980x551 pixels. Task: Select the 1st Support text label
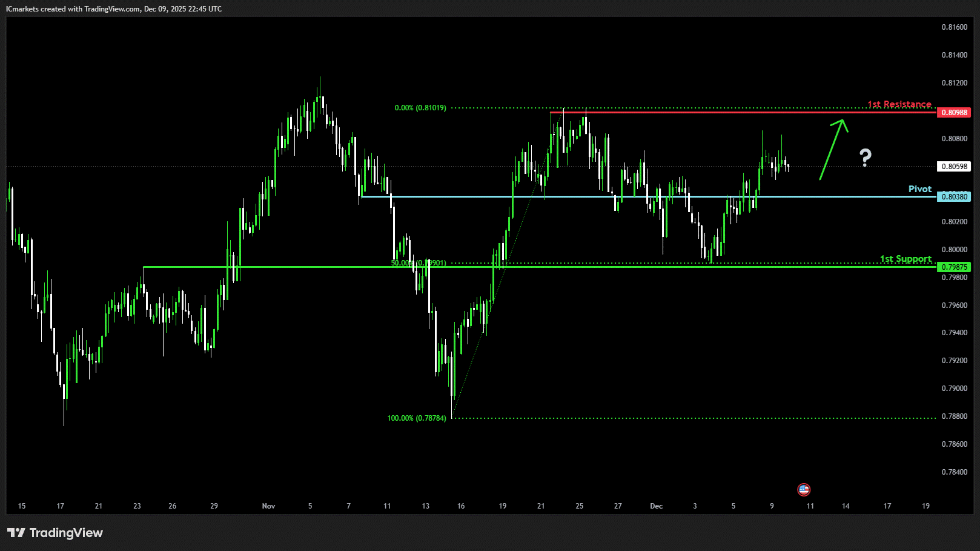906,259
